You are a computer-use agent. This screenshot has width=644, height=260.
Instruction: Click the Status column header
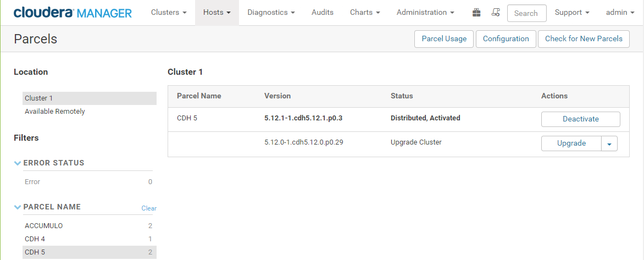[402, 96]
